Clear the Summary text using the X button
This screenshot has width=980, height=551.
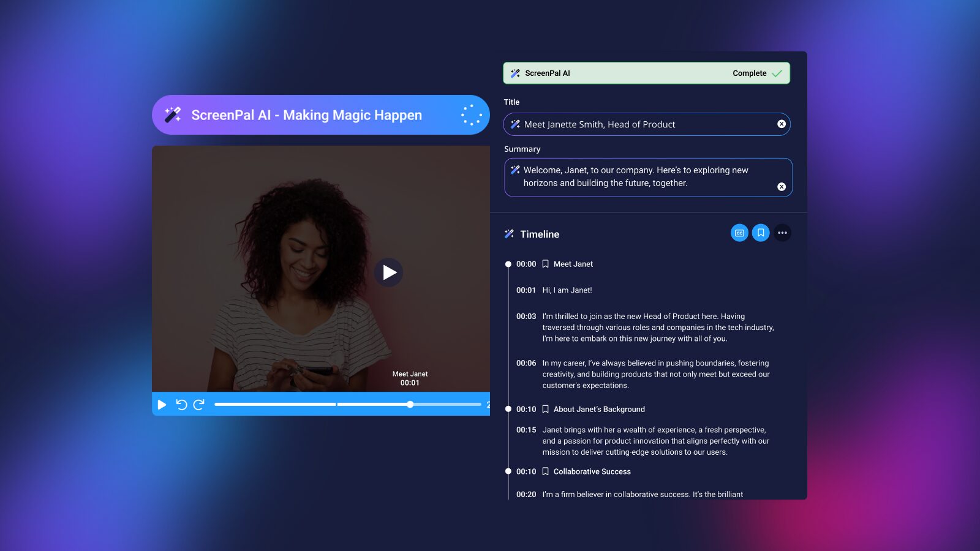click(x=781, y=187)
